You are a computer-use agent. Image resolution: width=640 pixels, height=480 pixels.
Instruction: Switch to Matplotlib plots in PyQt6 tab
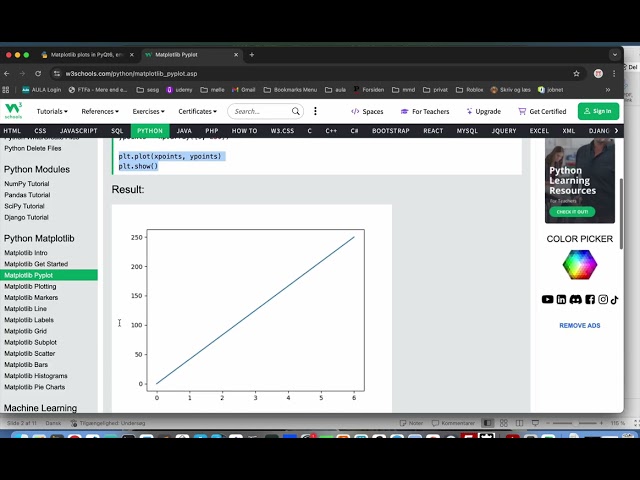click(x=87, y=55)
